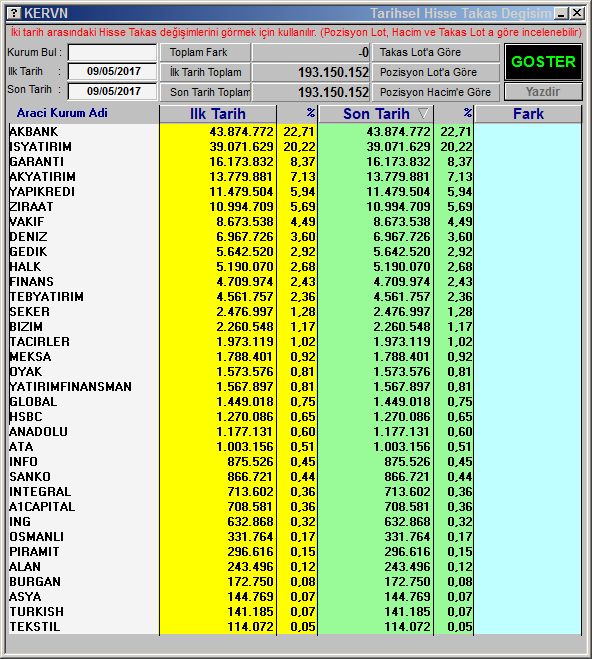Viewport: 592px width, 659px height.
Task: Select the YATIRIMFINANSMAN row
Action: [295, 387]
